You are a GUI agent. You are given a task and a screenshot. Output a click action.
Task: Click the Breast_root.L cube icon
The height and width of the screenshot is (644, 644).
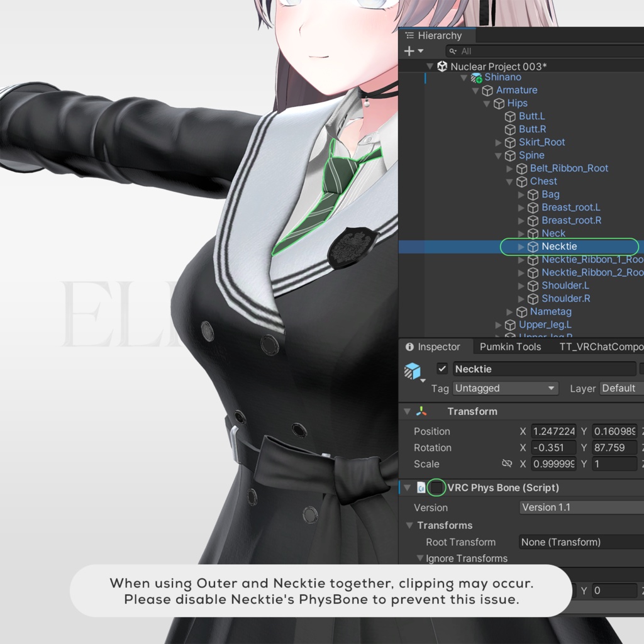click(533, 208)
